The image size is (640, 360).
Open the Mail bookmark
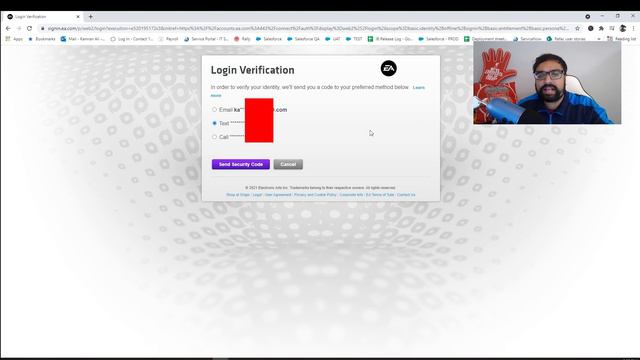tap(83, 39)
